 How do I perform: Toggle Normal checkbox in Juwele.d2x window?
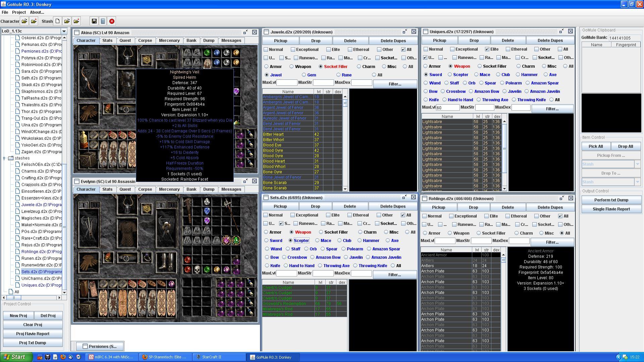click(x=266, y=49)
